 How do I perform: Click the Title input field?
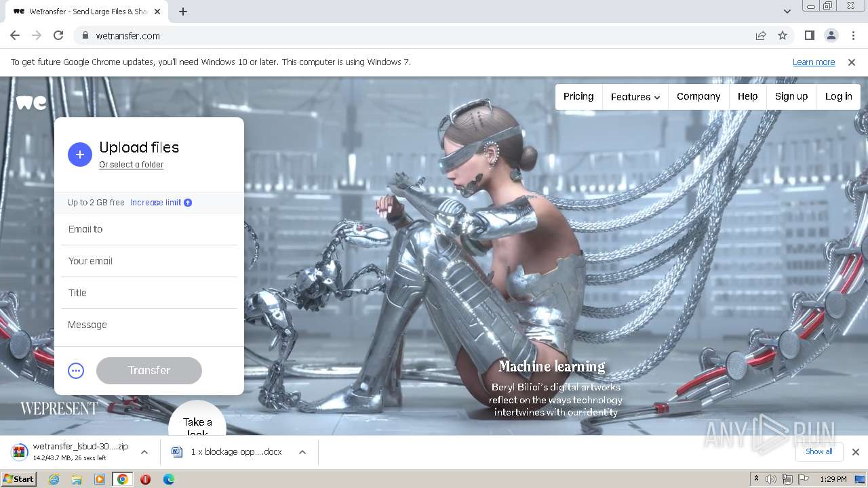[149, 293]
